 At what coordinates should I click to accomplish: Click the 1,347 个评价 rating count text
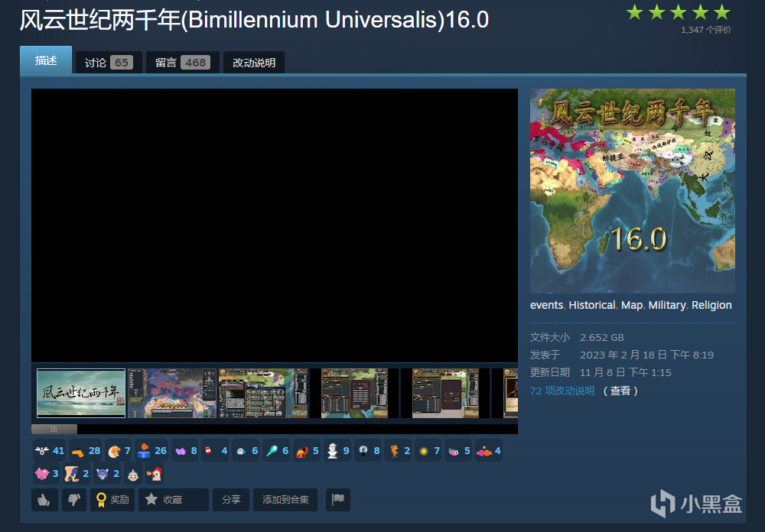pyautogui.click(x=706, y=31)
